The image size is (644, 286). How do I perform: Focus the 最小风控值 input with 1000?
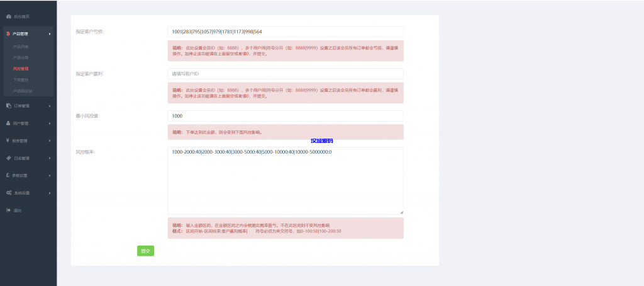click(286, 116)
